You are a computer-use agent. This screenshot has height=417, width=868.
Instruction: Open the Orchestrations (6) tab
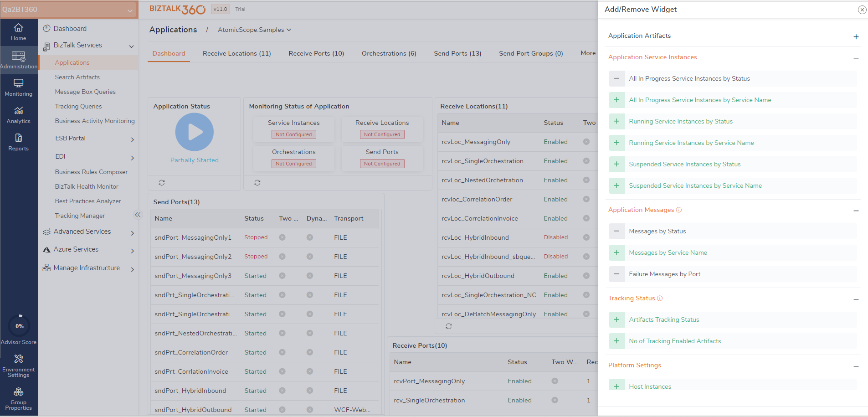click(389, 53)
